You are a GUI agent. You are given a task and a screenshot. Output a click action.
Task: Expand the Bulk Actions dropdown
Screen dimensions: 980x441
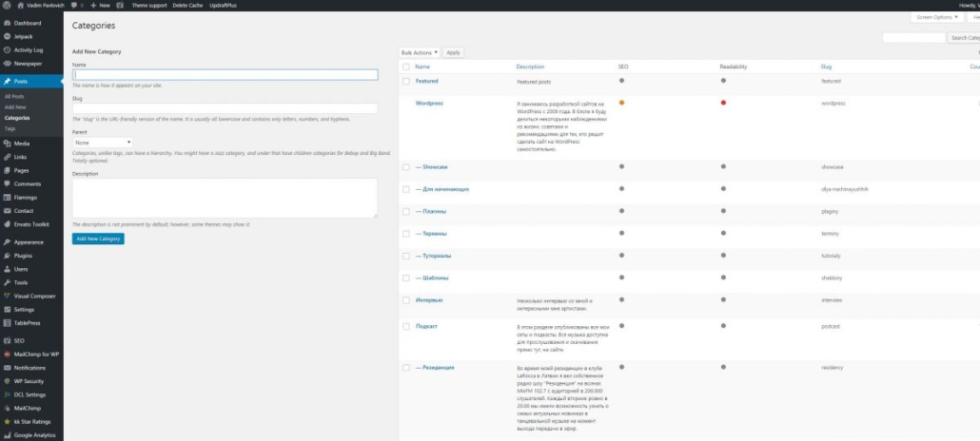point(420,52)
